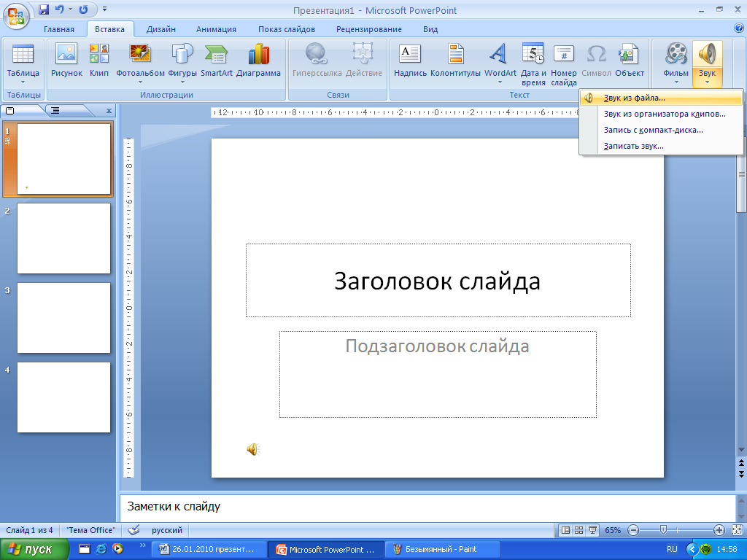Click the русский language indicator
The height and width of the screenshot is (560, 747).
tap(167, 530)
